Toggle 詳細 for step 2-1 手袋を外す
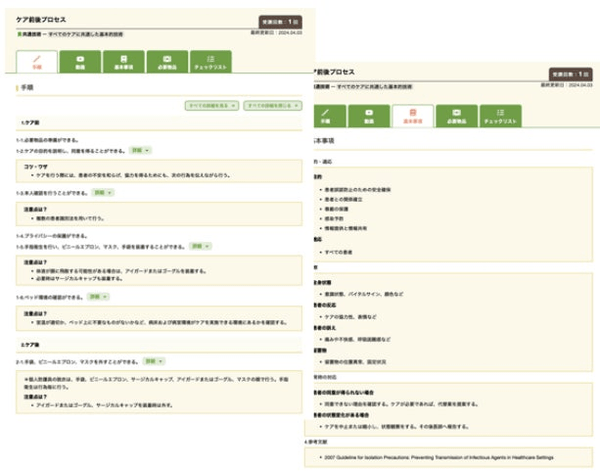 tap(154, 361)
